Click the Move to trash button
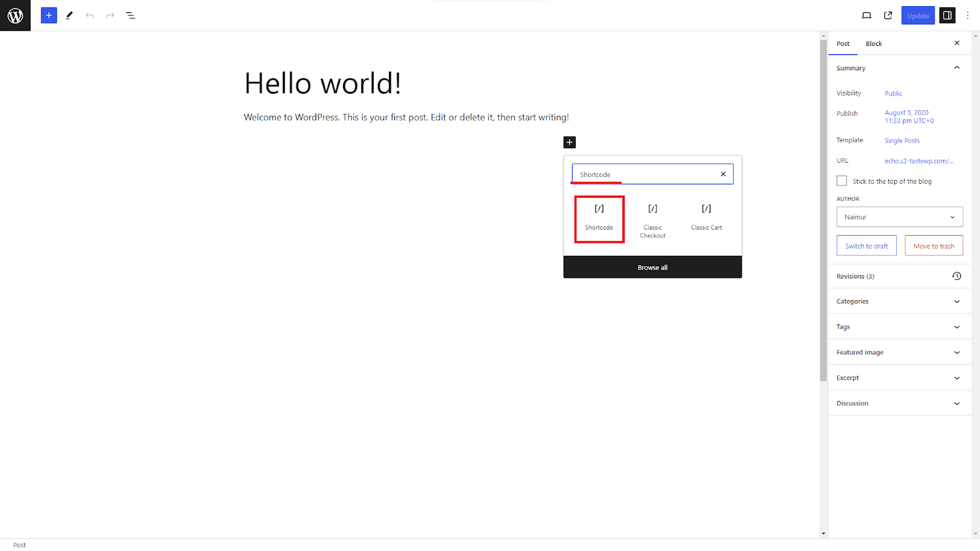 tap(933, 246)
